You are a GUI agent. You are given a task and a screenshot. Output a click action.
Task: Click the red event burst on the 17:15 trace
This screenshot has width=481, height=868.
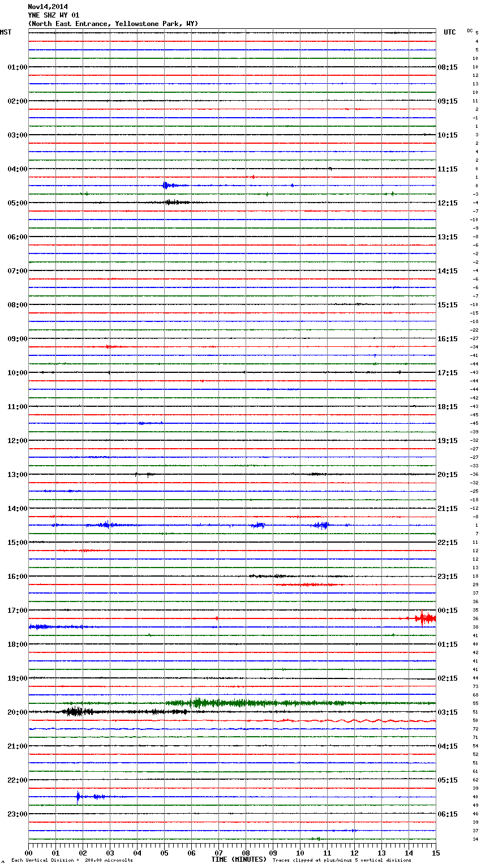[x=424, y=618]
